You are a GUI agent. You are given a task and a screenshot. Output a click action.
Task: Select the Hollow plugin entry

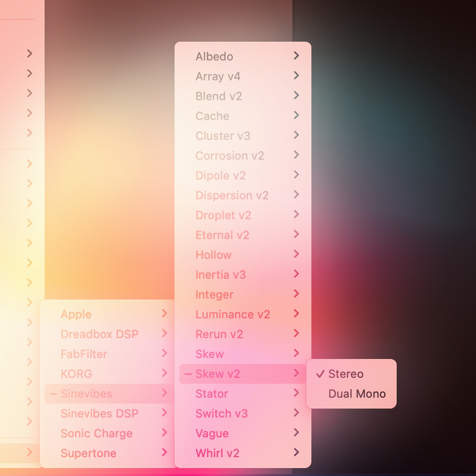(242, 255)
